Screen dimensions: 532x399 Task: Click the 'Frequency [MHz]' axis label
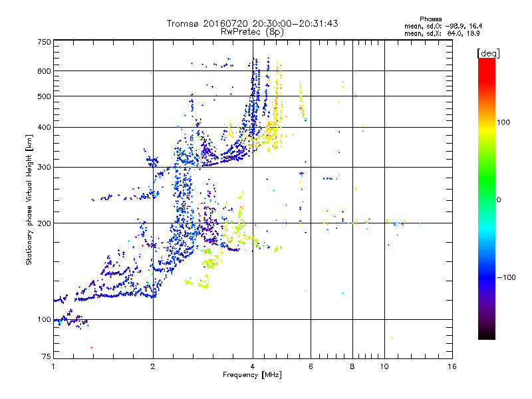pyautogui.click(x=252, y=375)
